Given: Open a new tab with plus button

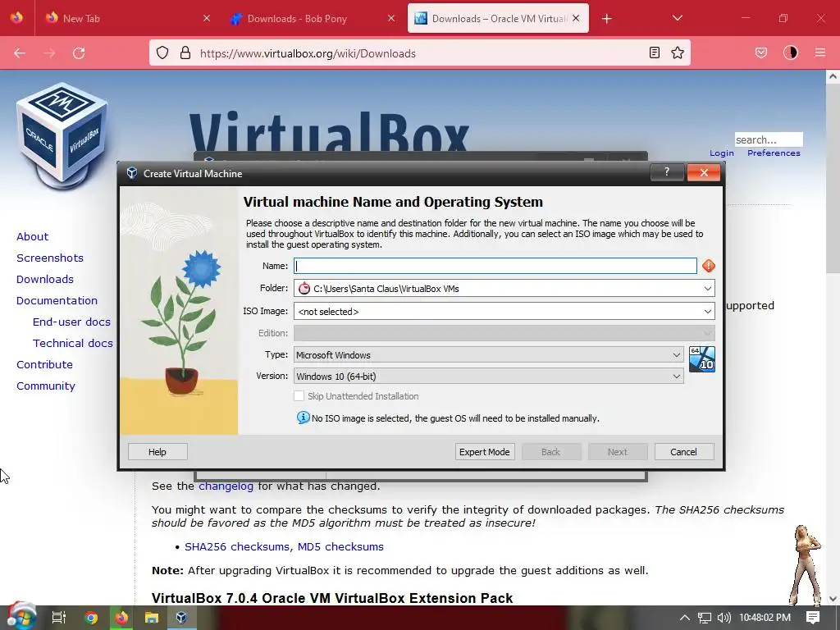Looking at the screenshot, I should (606, 19).
